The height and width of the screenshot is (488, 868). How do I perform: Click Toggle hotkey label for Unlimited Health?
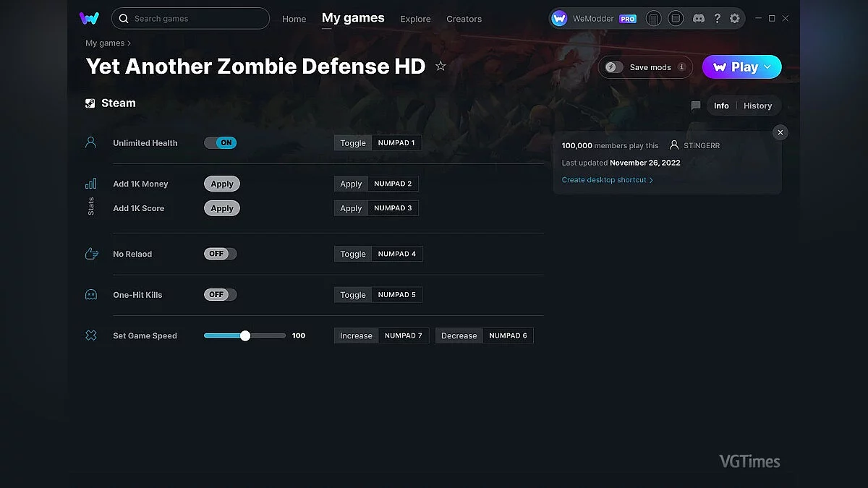click(353, 143)
